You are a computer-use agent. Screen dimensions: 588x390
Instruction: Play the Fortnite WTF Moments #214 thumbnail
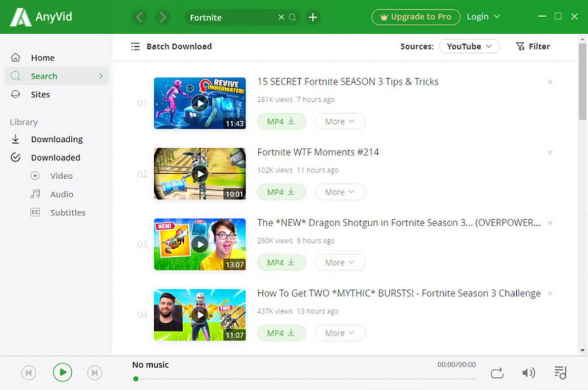click(x=200, y=173)
